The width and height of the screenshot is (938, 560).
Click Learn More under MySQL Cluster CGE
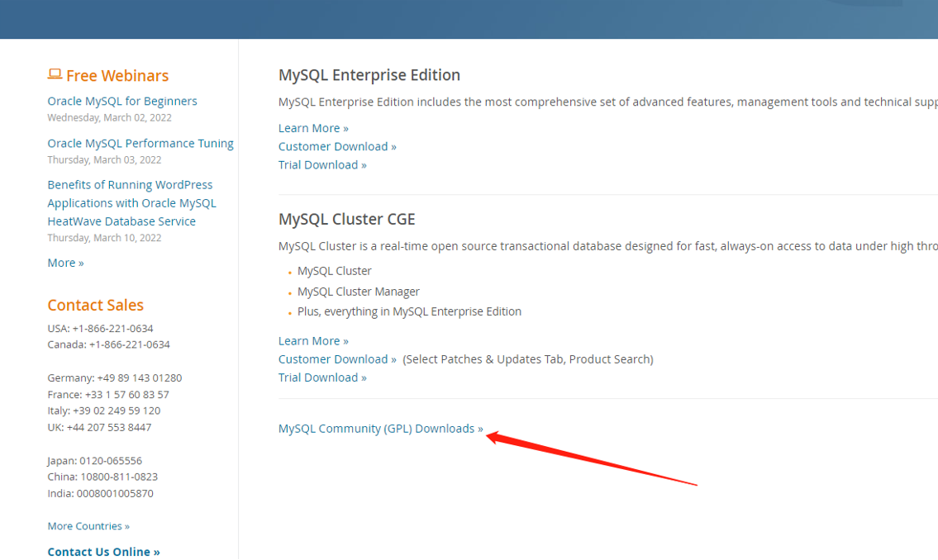click(313, 341)
